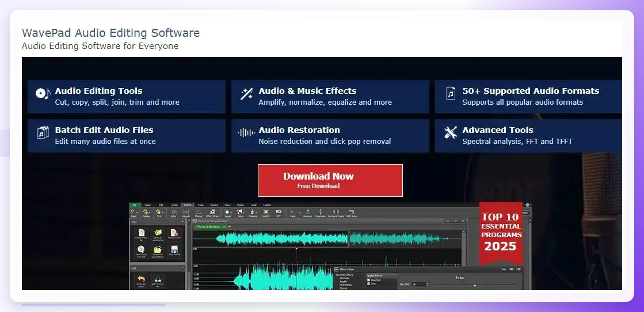Image resolution: width=644 pixels, height=312 pixels.
Task: Click the waveform vertical scrollbar
Action: click(464, 248)
